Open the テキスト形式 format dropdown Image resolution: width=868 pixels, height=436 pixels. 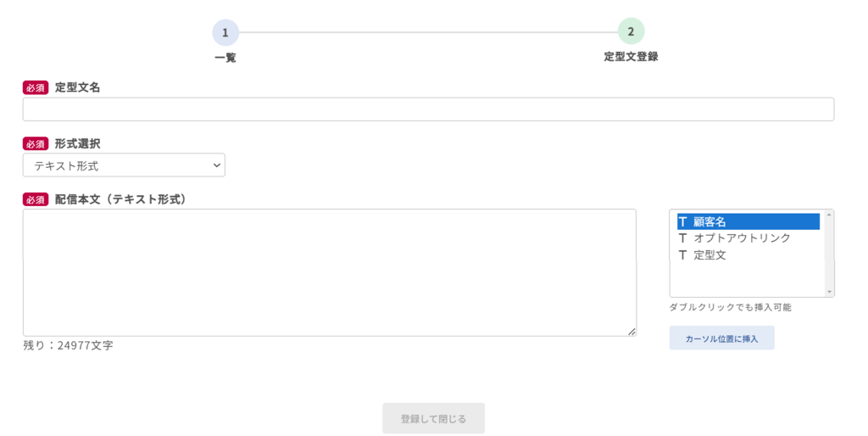[124, 165]
